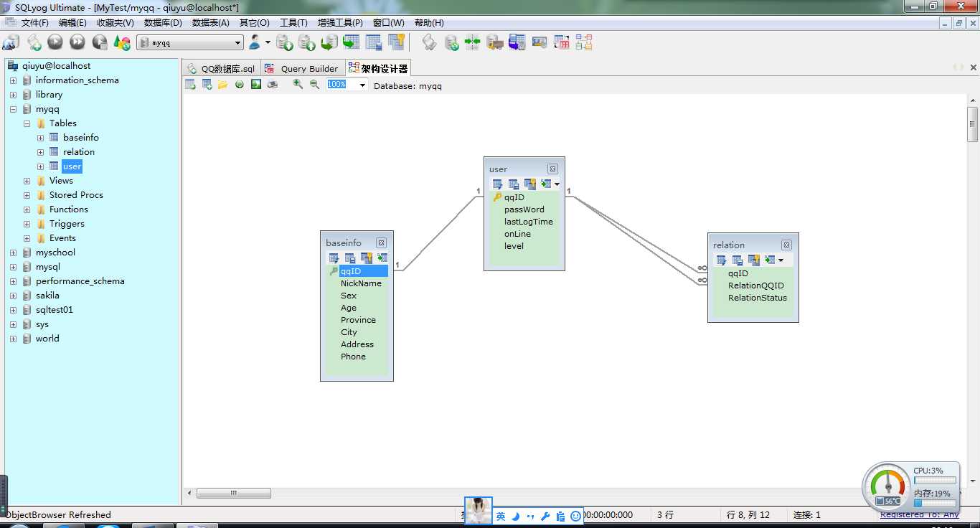This screenshot has width=980, height=528.
Task: Open the 文件(F) menu
Action: coord(34,23)
